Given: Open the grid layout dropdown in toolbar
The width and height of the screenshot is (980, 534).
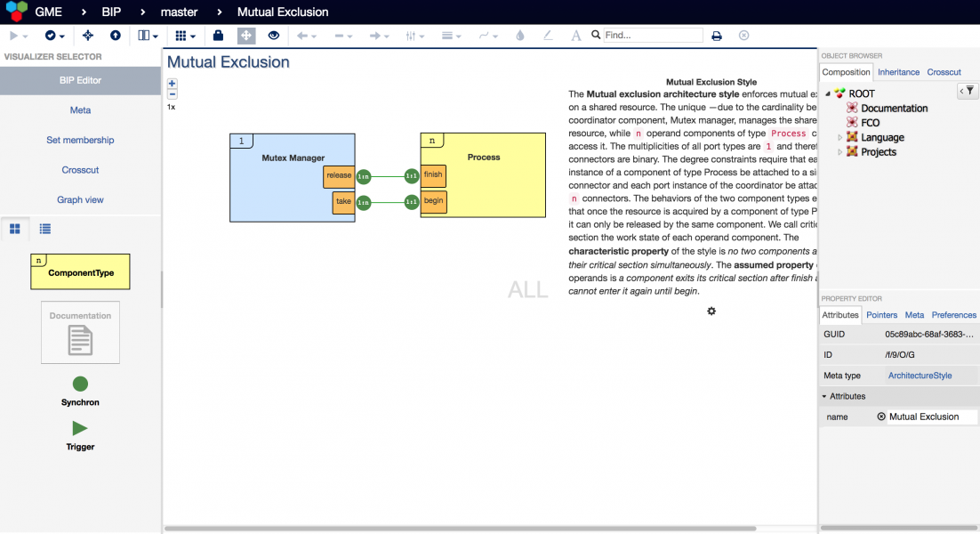Looking at the screenshot, I should tap(185, 36).
